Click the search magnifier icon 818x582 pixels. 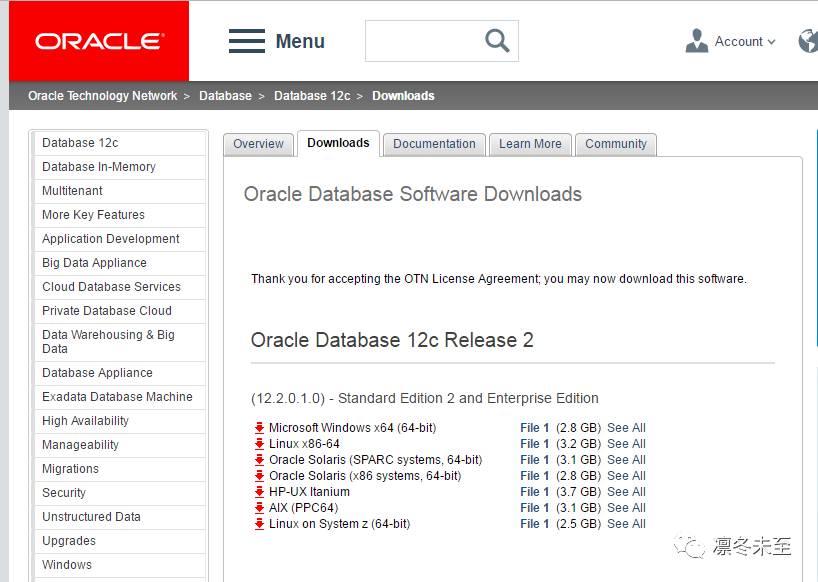pyautogui.click(x=497, y=41)
